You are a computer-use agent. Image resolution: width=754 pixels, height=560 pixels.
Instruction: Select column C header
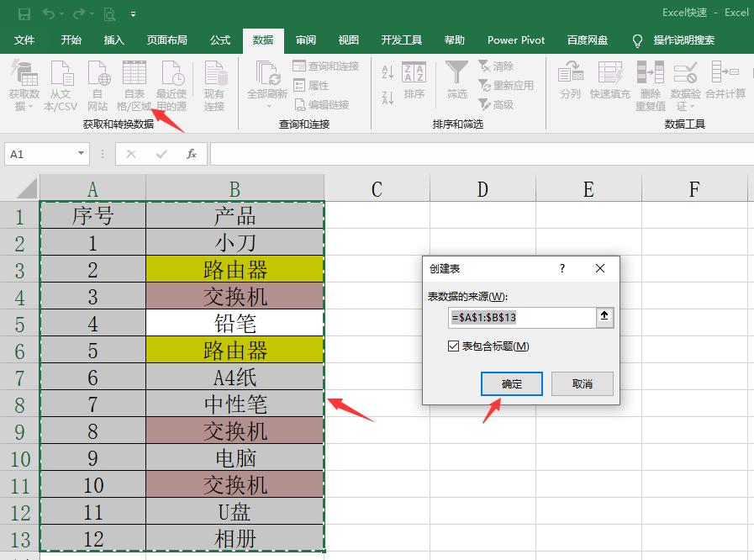(x=377, y=188)
